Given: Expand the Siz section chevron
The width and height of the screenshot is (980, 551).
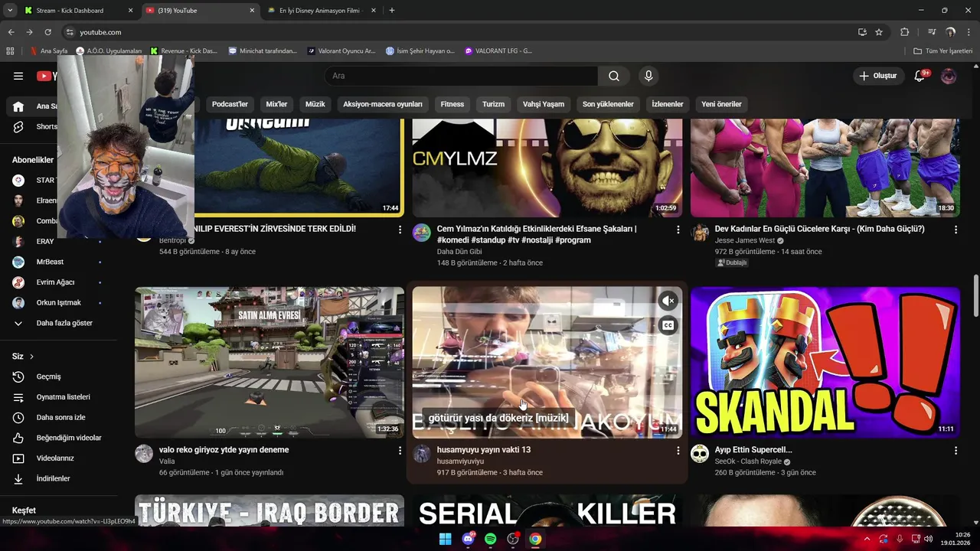Looking at the screenshot, I should coord(31,357).
